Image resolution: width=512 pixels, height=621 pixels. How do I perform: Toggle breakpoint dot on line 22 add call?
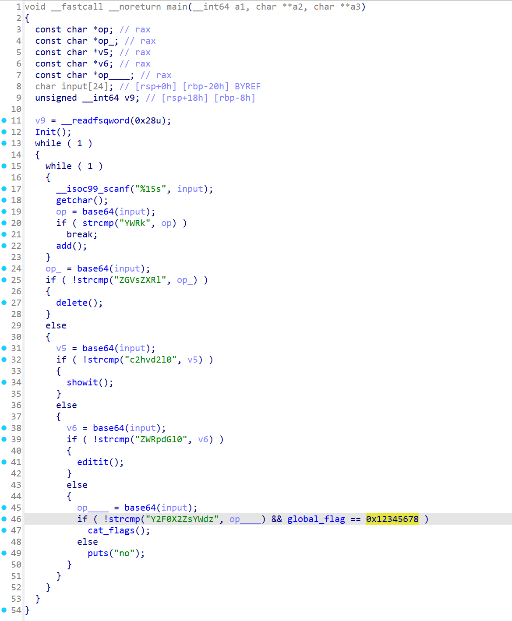pos(4,246)
